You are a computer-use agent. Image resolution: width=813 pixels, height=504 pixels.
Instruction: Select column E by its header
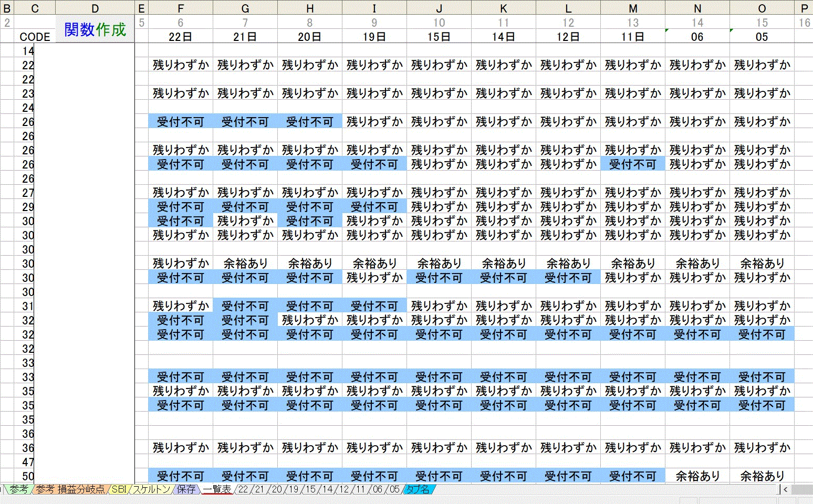(141, 8)
